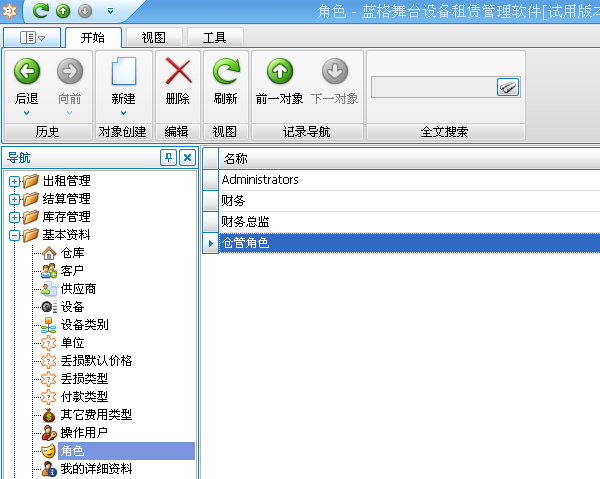The height and width of the screenshot is (479, 600).
Task: Pin the 导航 navigation panel
Action: click(x=168, y=158)
